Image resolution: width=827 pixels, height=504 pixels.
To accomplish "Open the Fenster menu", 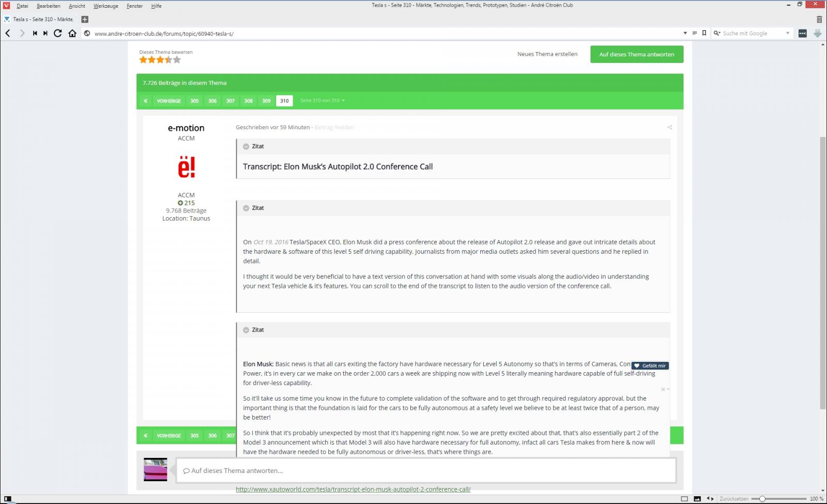I will coord(135,6).
